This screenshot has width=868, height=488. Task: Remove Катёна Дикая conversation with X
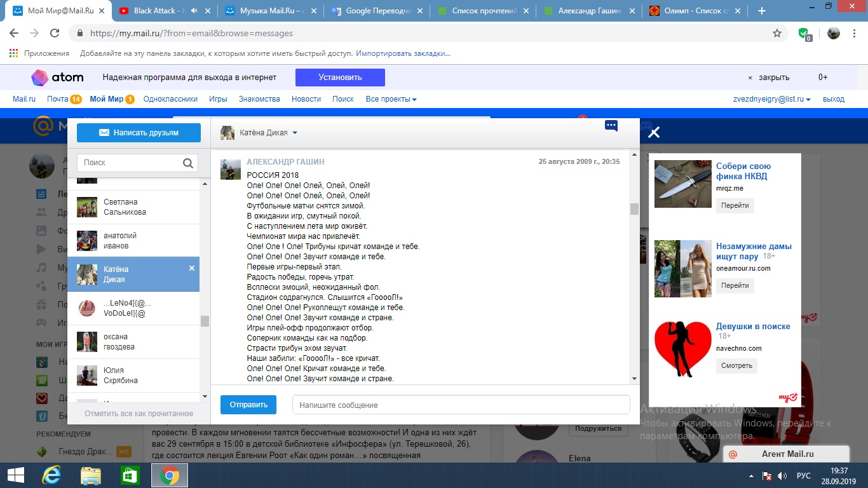[x=192, y=269]
